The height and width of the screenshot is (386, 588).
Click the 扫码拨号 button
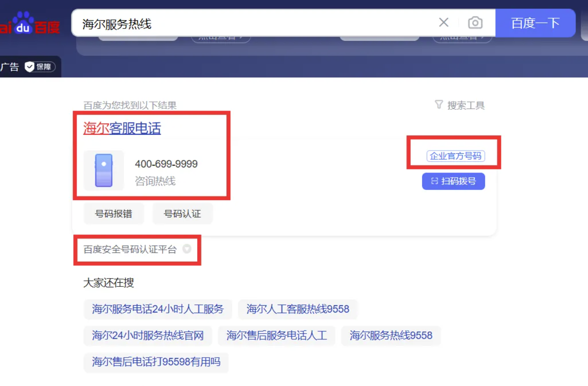453,181
